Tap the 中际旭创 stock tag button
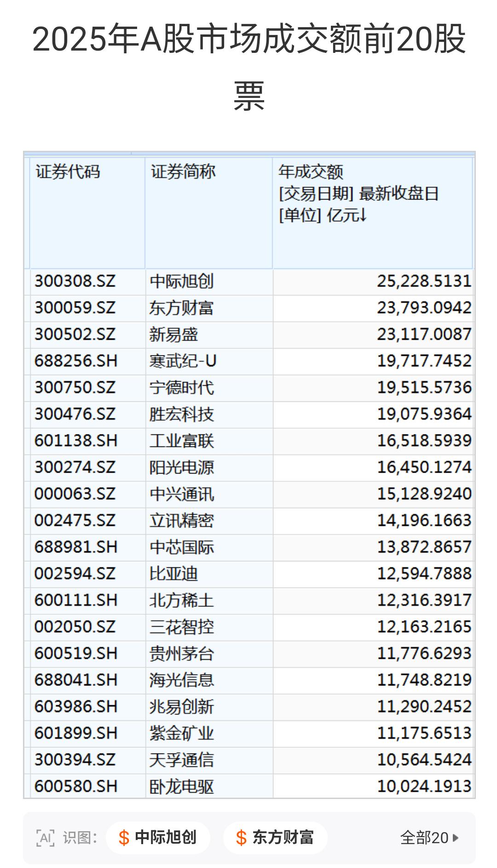The height and width of the screenshot is (868, 497). click(158, 838)
